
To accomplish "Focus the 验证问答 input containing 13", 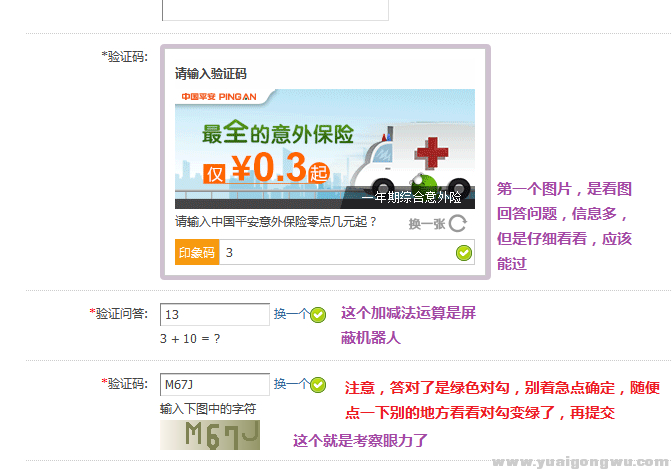I will (215, 315).
